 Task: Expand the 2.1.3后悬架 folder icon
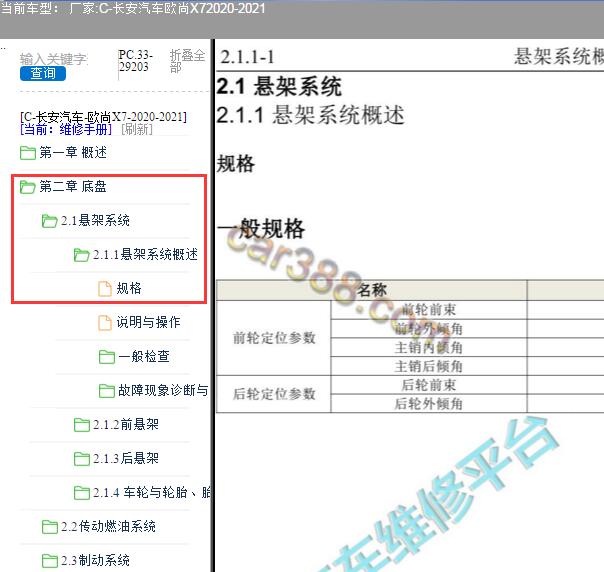81,459
